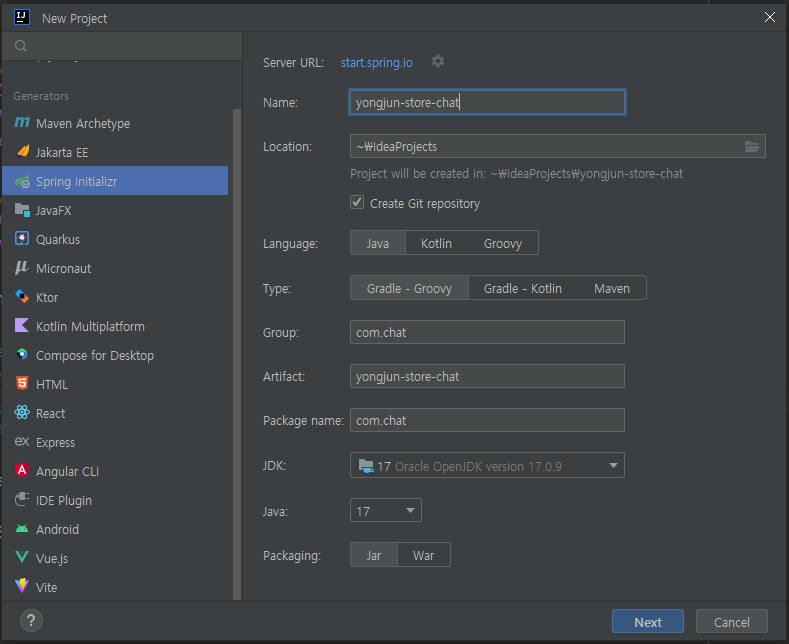789x644 pixels.
Task: Click the Compose for Desktop icon
Action: click(22, 355)
